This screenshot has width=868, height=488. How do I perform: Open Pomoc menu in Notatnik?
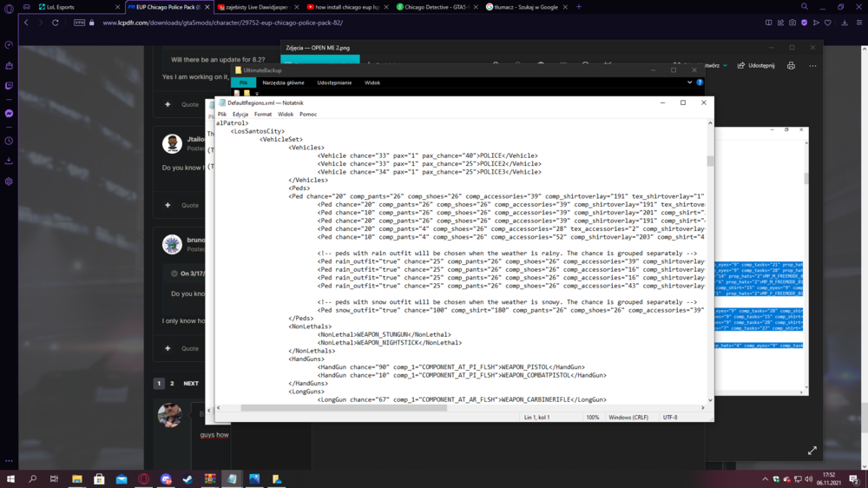[308, 114]
